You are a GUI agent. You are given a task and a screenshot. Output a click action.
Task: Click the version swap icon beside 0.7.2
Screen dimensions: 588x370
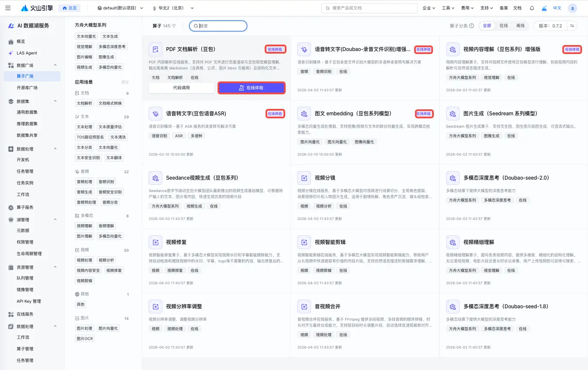[572, 26]
